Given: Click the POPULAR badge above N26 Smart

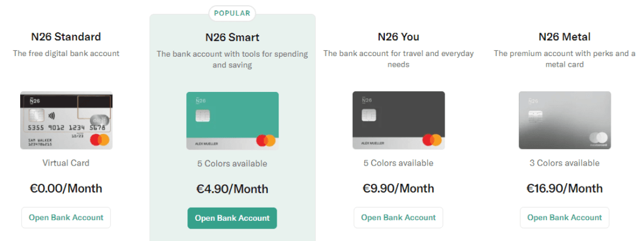Looking at the screenshot, I should point(232,13).
